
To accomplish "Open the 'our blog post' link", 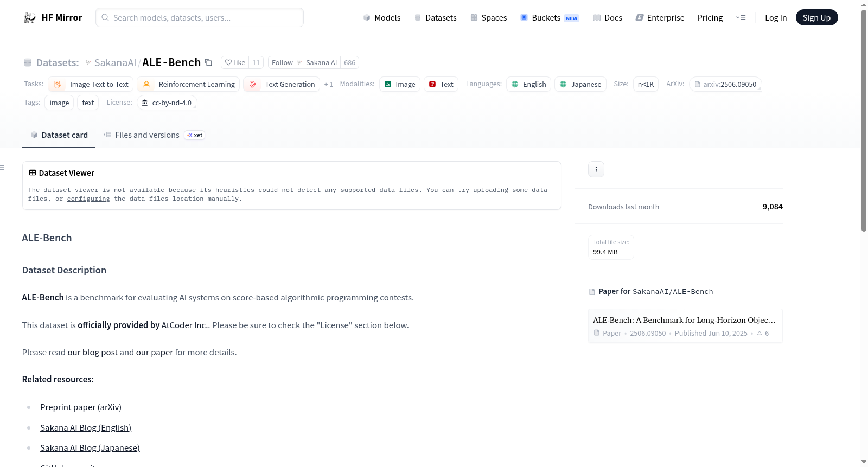I will (x=92, y=352).
